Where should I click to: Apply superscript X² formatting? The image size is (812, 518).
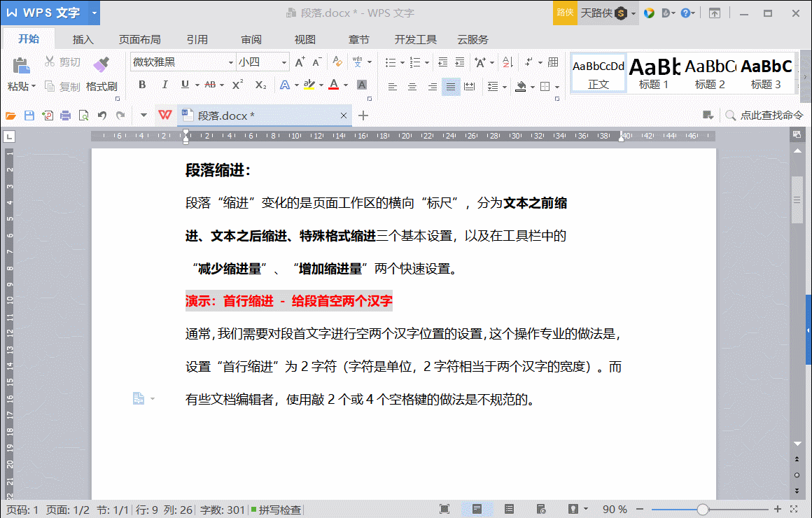[238, 85]
